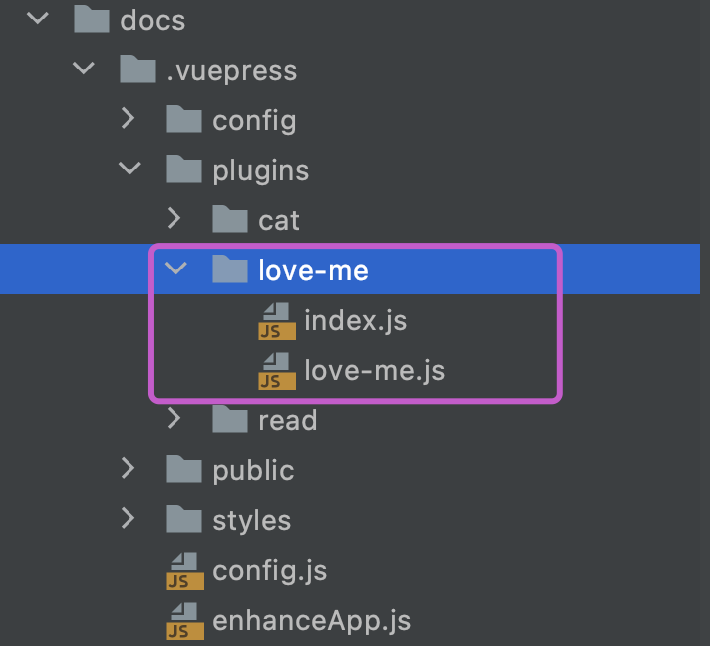Expand the cat folder chevron
Screen dimensions: 710x646
tap(174, 220)
